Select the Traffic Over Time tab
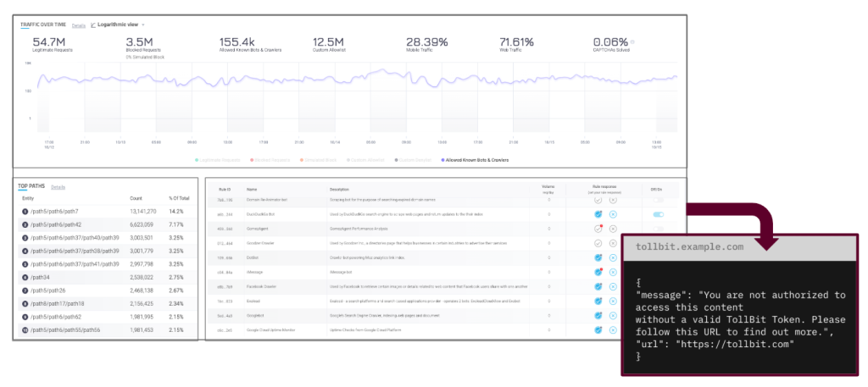Viewport: 868px width, 387px height. pos(44,25)
